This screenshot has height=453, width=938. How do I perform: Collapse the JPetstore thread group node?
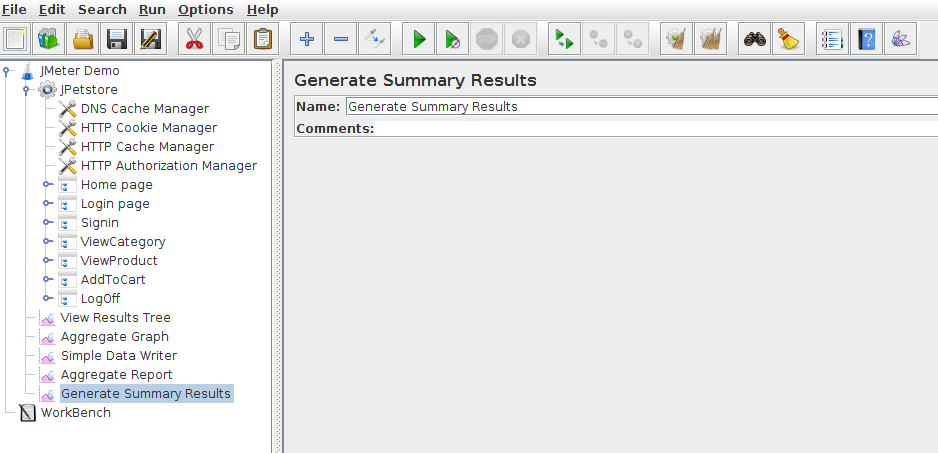click(26, 90)
